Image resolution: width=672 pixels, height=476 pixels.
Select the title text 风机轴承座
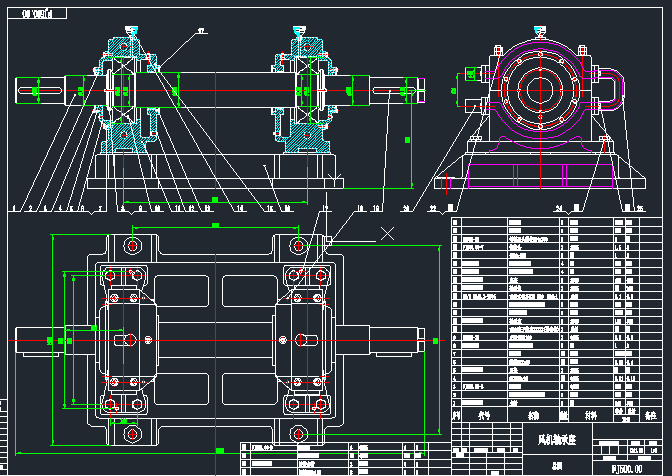557,440
